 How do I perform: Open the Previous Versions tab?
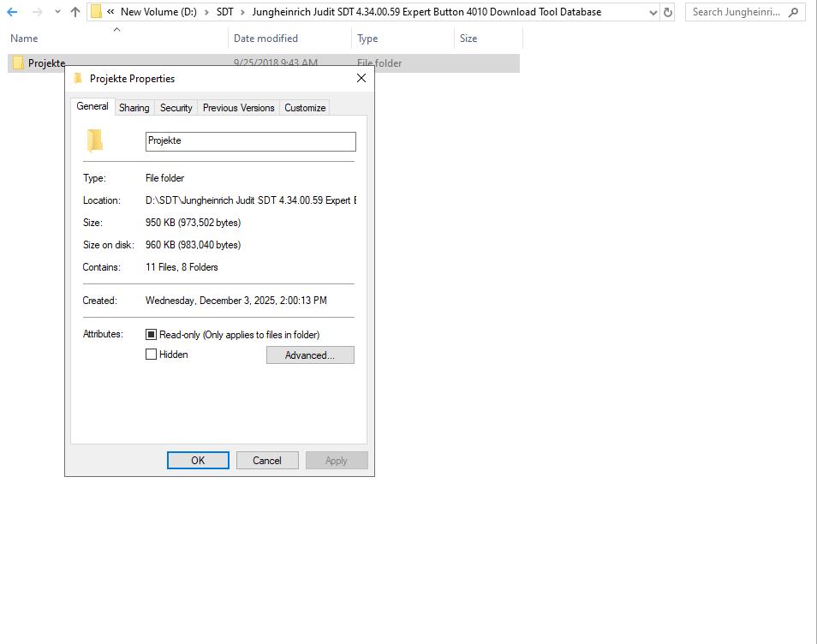click(x=237, y=107)
